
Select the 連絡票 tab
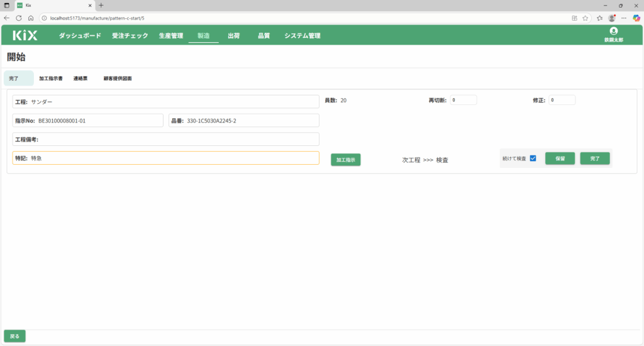point(80,79)
